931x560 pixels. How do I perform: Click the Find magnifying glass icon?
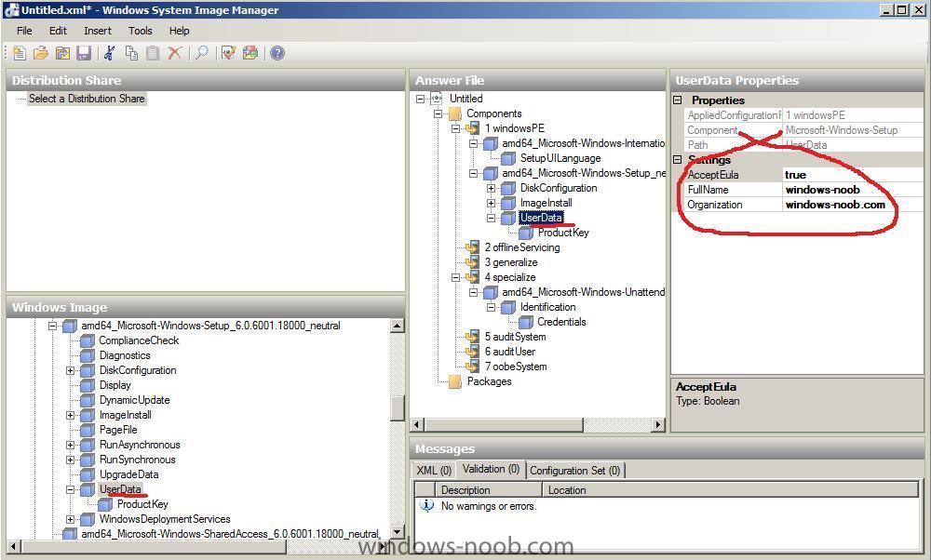click(x=202, y=53)
